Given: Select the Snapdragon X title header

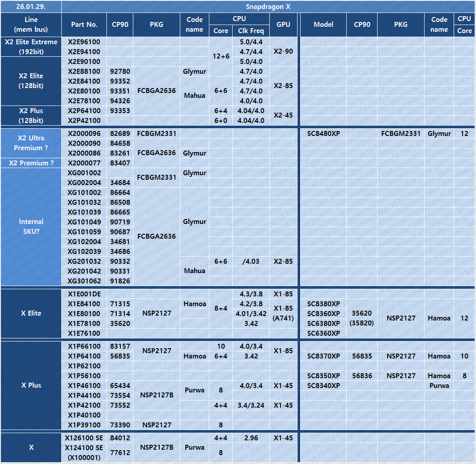Looking at the screenshot, I should click(268, 7).
